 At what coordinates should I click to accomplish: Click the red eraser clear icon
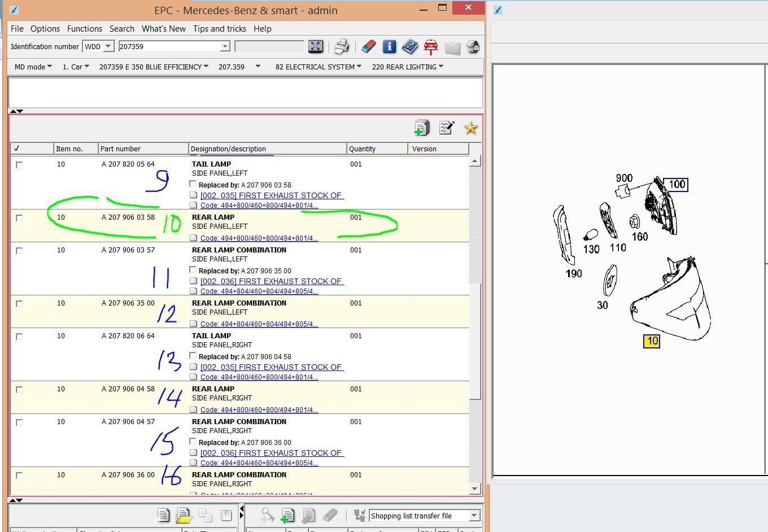368,47
